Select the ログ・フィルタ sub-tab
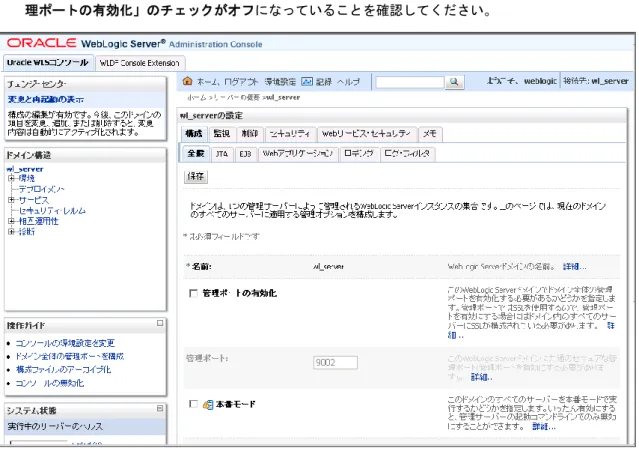 tap(408, 154)
